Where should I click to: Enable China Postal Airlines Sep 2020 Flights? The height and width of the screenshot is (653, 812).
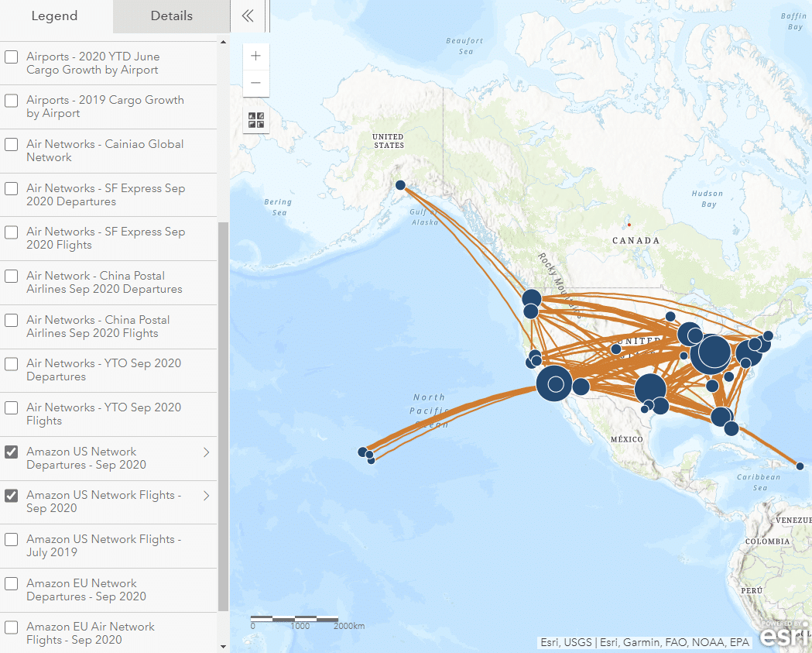pyautogui.click(x=12, y=320)
